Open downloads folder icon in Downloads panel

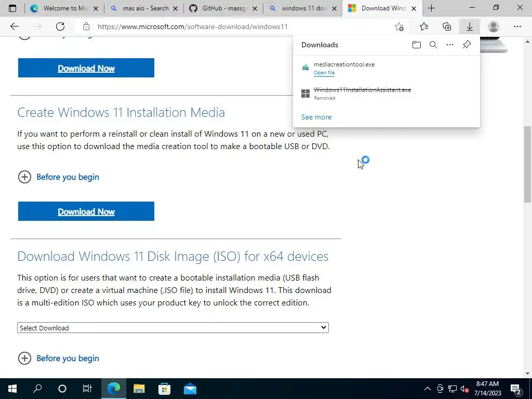click(x=417, y=45)
